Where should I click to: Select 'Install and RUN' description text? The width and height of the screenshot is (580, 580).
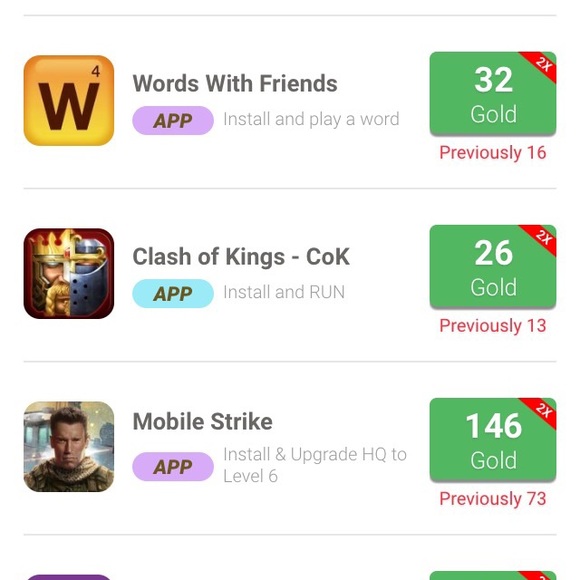pos(284,292)
